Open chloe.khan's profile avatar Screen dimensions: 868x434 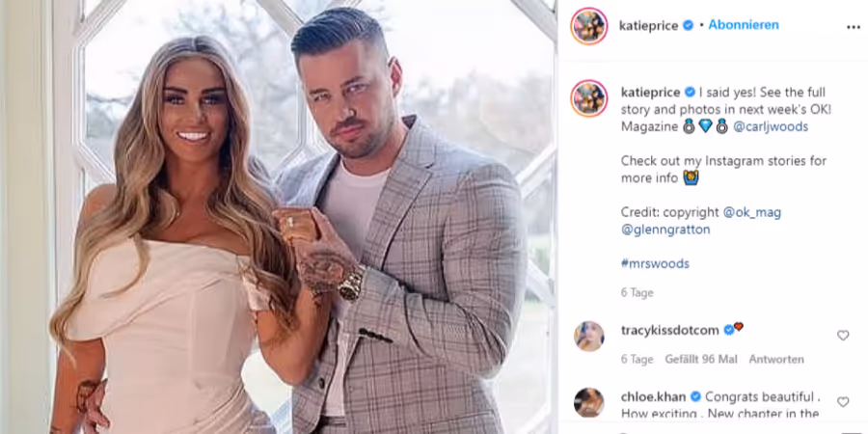(589, 402)
